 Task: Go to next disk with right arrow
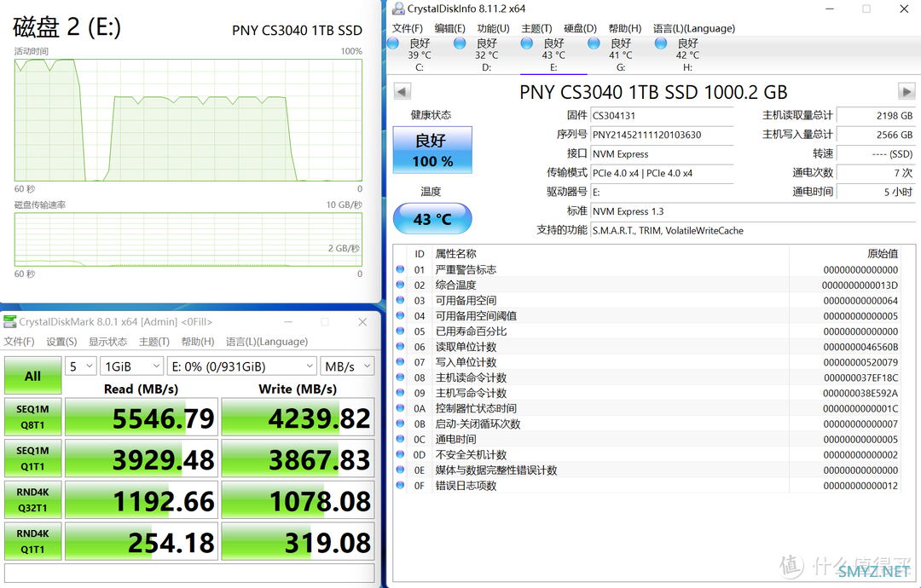coord(907,92)
